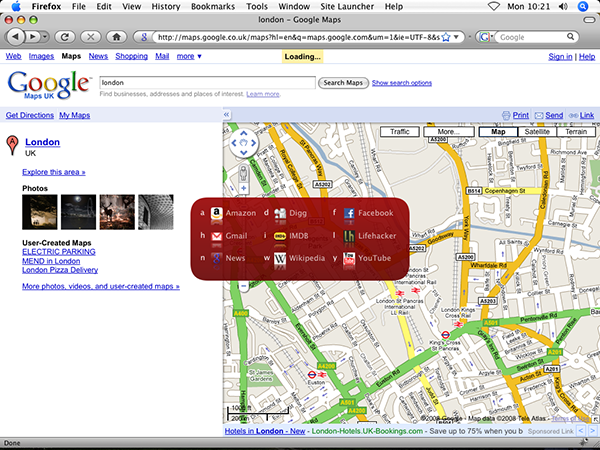The image size is (600, 450).
Task: Open Amazon from the site launcher overlay
Action: (233, 213)
